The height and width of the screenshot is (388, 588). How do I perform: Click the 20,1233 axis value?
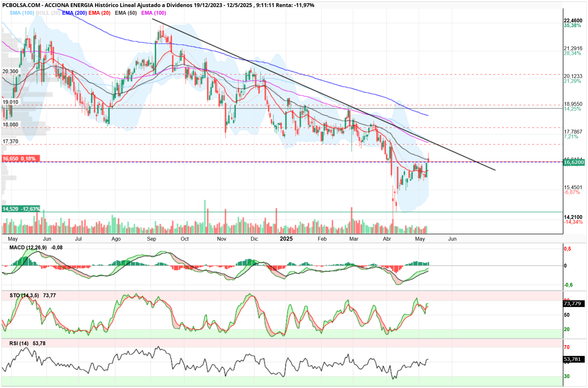click(573, 76)
